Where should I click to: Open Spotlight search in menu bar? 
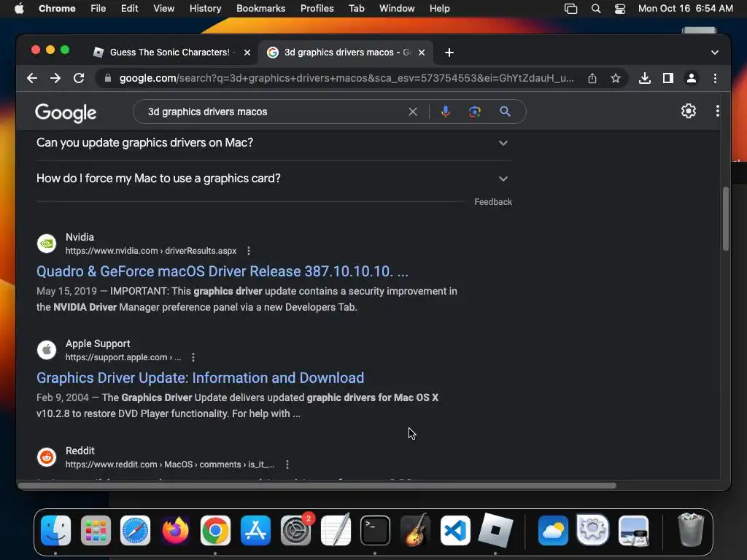[x=595, y=9]
